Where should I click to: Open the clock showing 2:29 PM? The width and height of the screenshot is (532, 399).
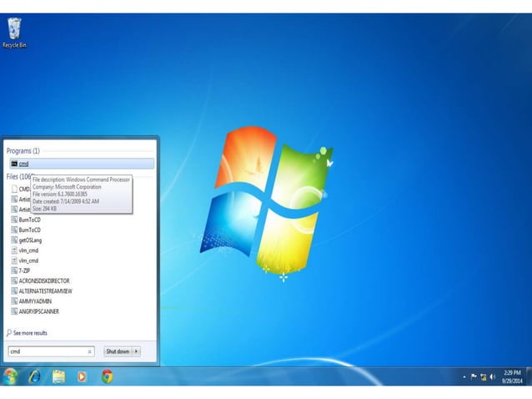(x=512, y=376)
